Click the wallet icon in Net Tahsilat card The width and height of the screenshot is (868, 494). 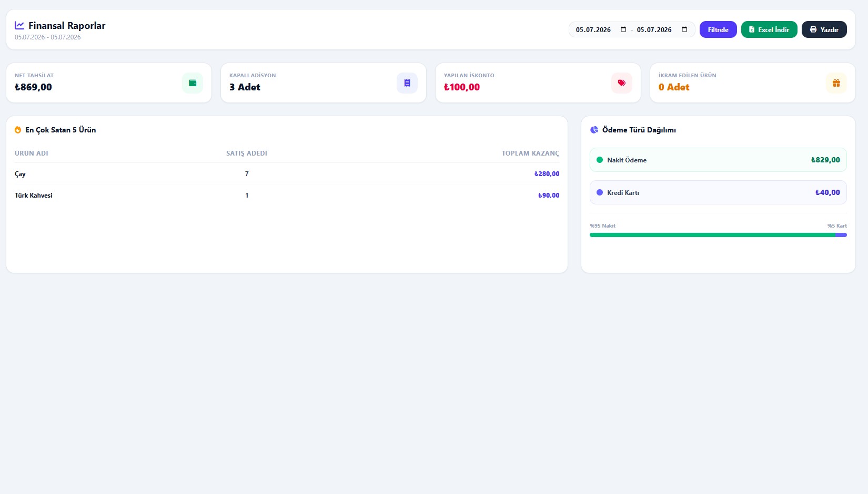193,83
